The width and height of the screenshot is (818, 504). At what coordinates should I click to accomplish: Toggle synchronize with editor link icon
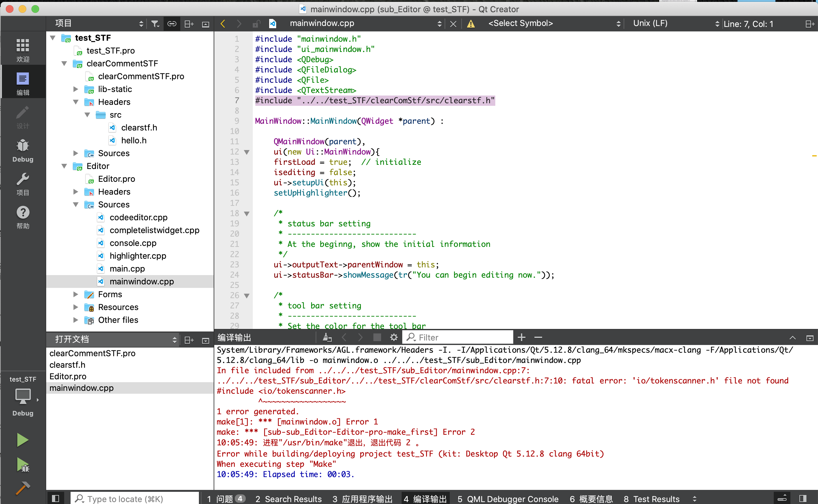172,23
